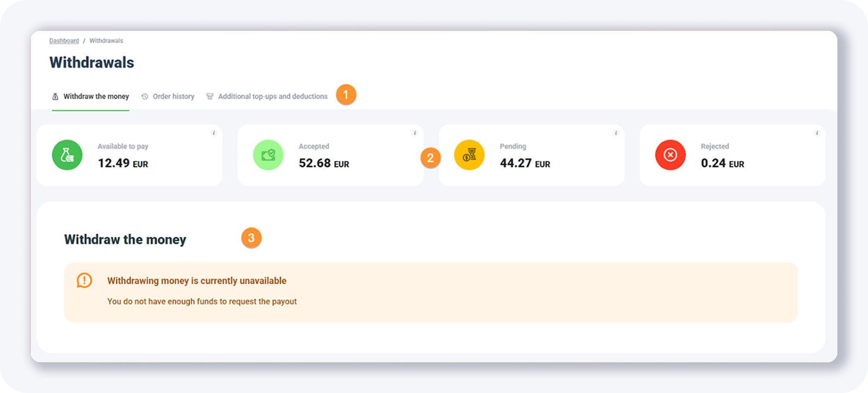Go to Dashboard via breadcrumb link
Image resolution: width=868 pixels, height=393 pixels.
coord(64,41)
